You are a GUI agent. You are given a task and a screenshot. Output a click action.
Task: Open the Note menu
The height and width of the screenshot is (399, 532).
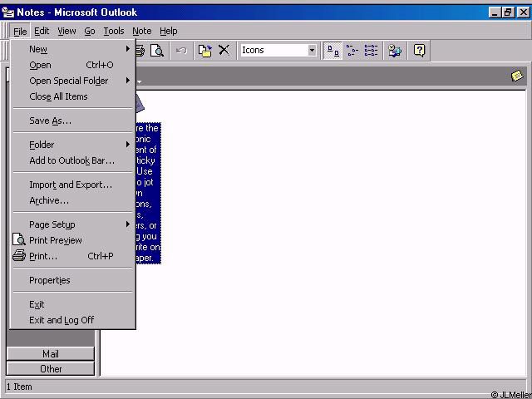click(142, 32)
